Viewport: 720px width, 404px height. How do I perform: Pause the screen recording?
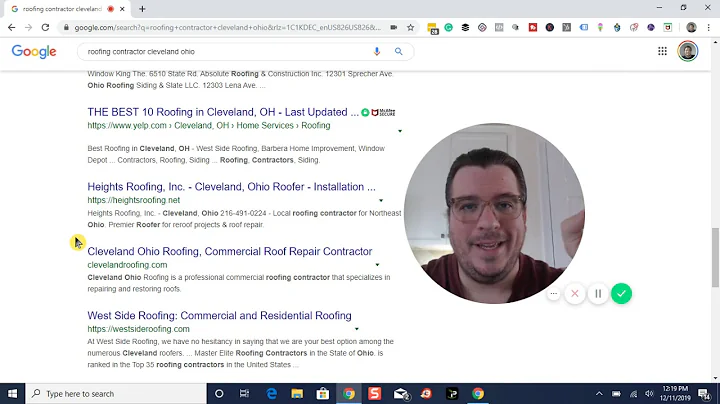click(x=598, y=293)
